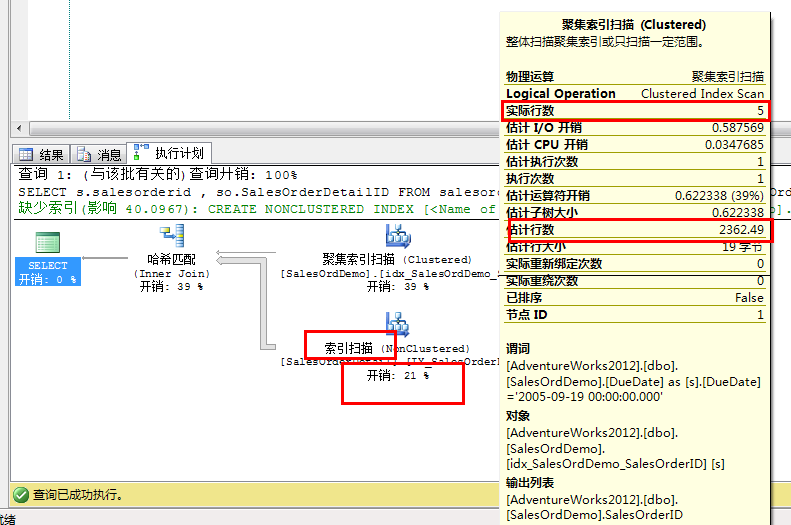The height and width of the screenshot is (525, 791).
Task: Click the 估计子树大小 row in tooltip
Action: [635, 213]
